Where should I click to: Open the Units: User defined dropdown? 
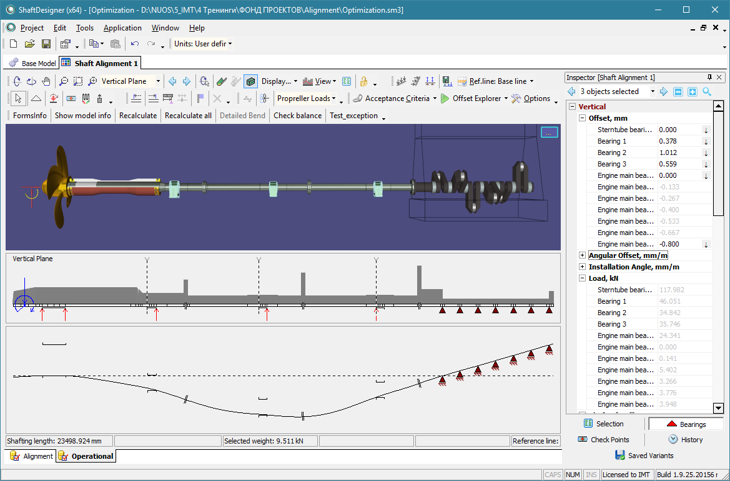(203, 44)
